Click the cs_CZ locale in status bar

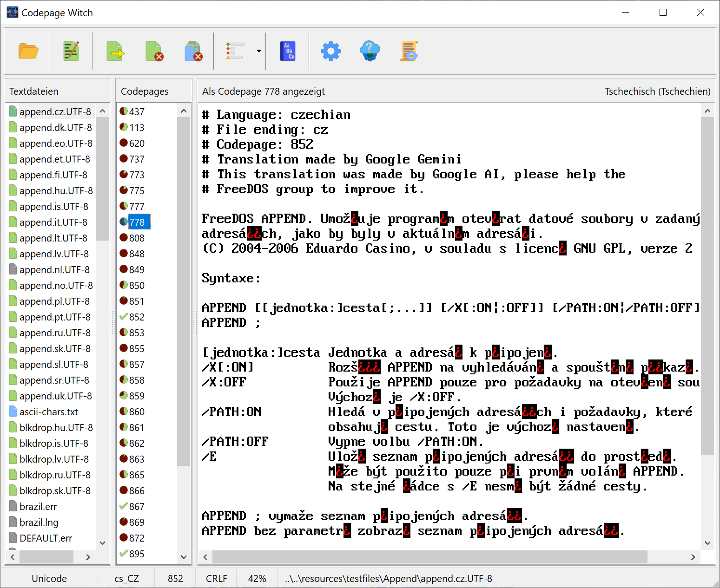(x=126, y=579)
